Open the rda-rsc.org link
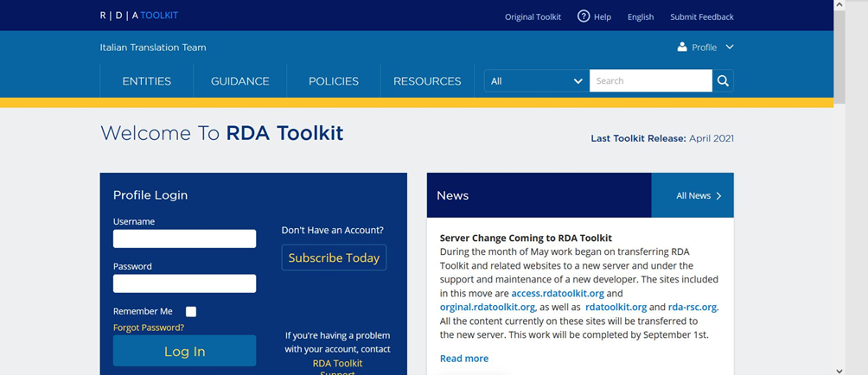The image size is (868, 375). pos(693,307)
